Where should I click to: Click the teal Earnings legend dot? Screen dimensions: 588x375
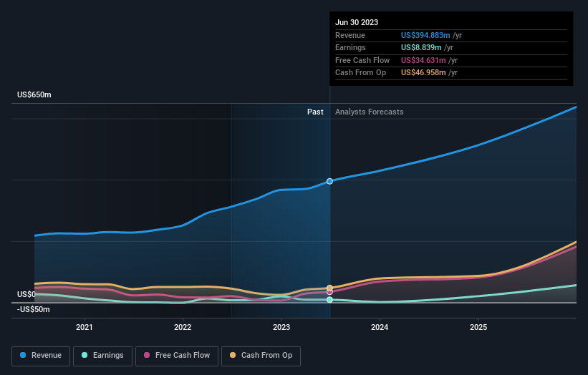click(x=85, y=355)
